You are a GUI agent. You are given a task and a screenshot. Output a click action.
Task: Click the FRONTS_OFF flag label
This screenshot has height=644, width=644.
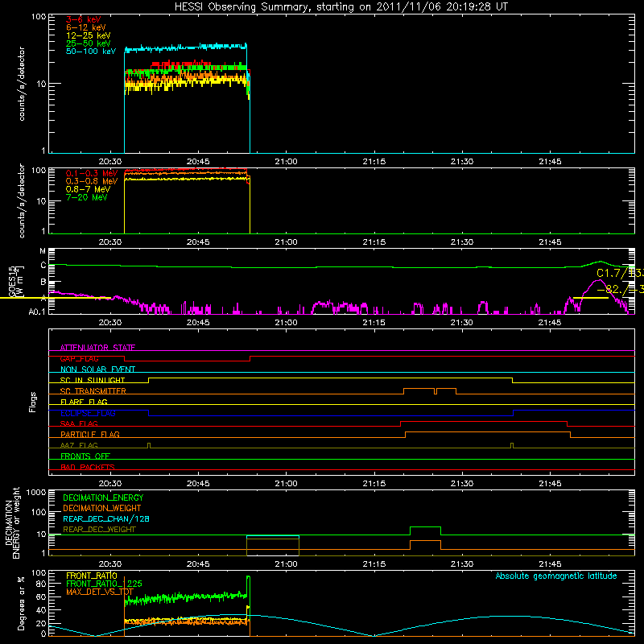click(85, 456)
